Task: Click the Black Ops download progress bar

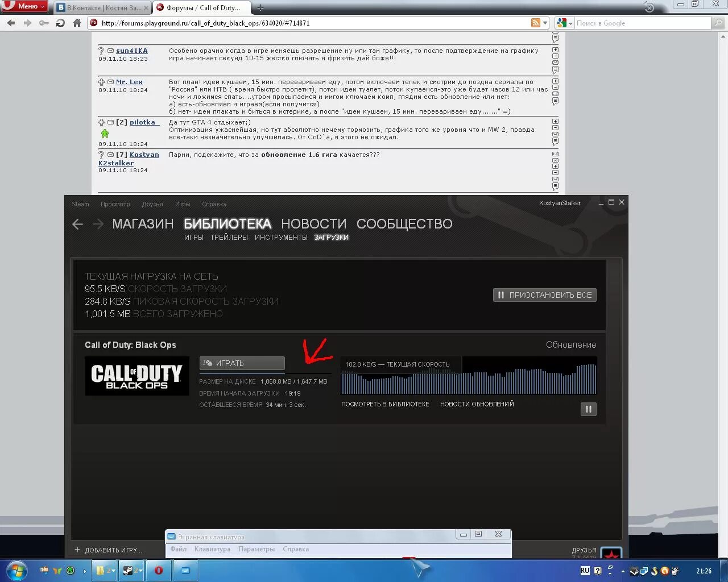Action: click(x=265, y=373)
